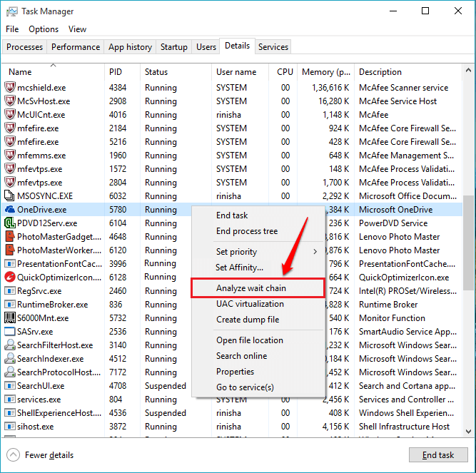Sort by the Description column header
Viewport: 476px width, 473px height.
408,72
